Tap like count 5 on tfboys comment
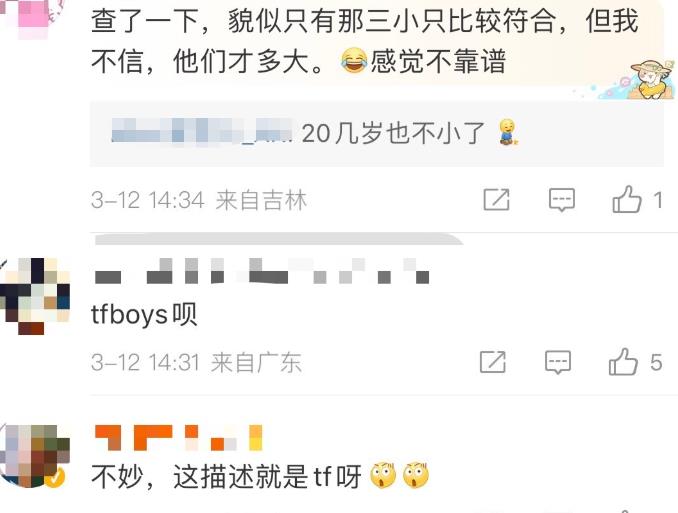The height and width of the screenshot is (513, 678). click(656, 362)
